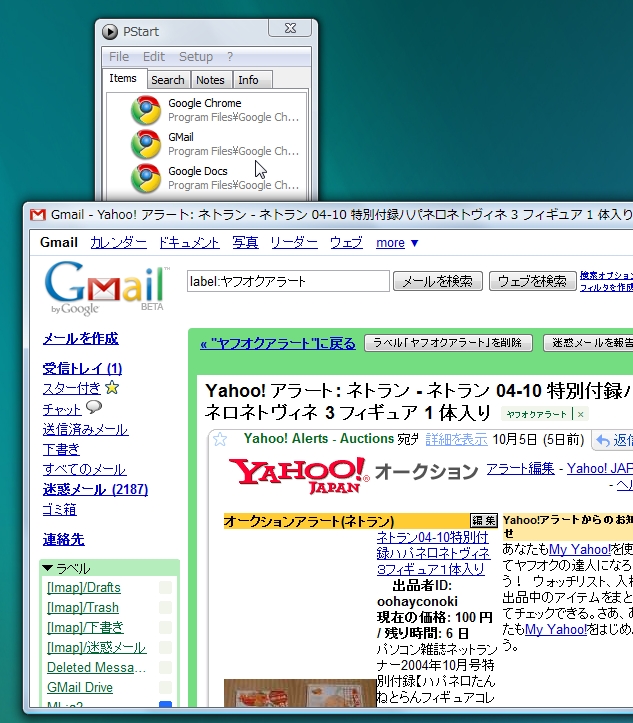Image resolution: width=633 pixels, height=723 pixels.
Task: Click color box next to GMail Drive label
Action: click(166, 687)
